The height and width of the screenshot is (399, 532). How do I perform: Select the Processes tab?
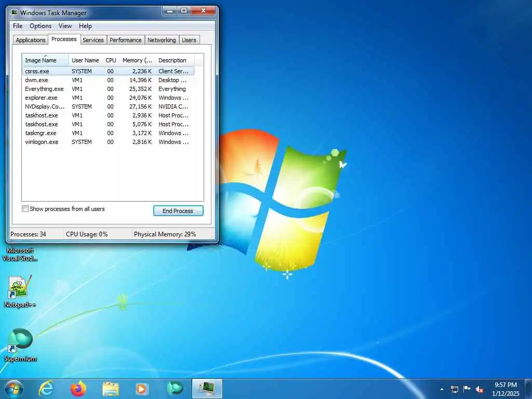[x=64, y=39]
